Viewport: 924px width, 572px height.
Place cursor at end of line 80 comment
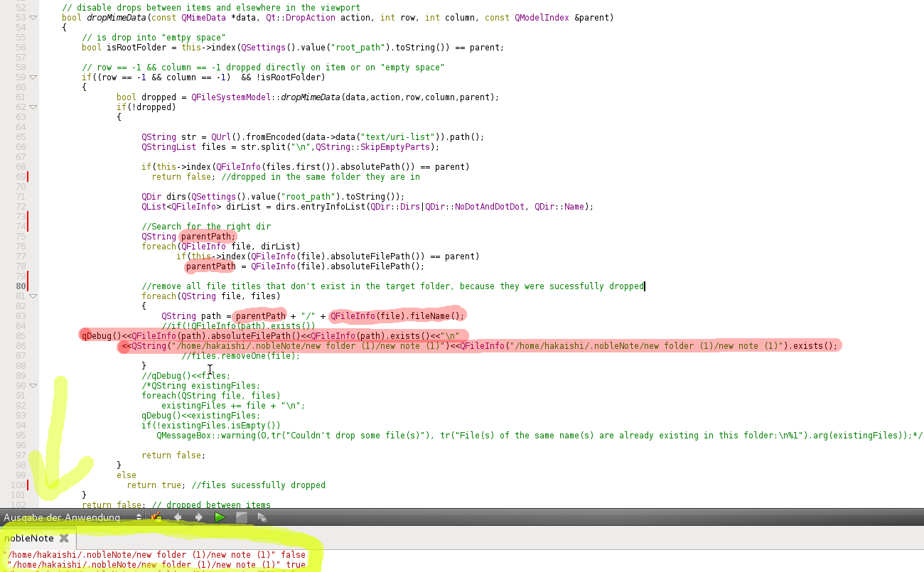[644, 286]
